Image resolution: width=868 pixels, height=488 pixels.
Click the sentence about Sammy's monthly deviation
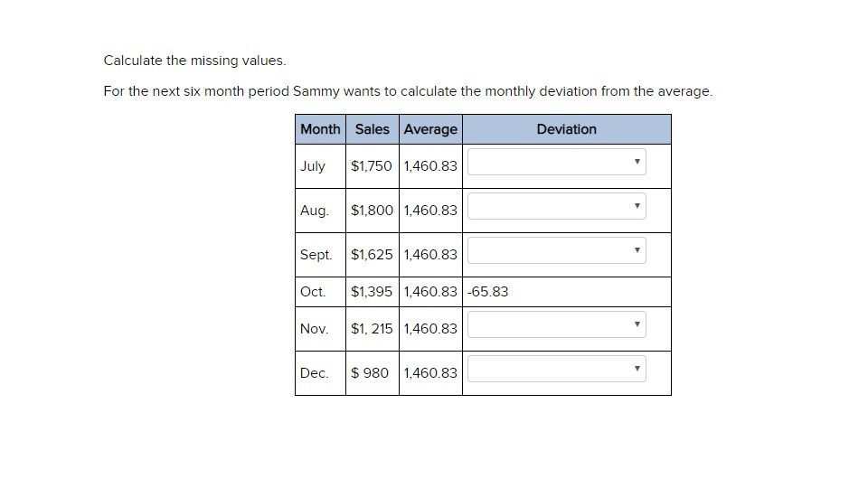coord(408,91)
